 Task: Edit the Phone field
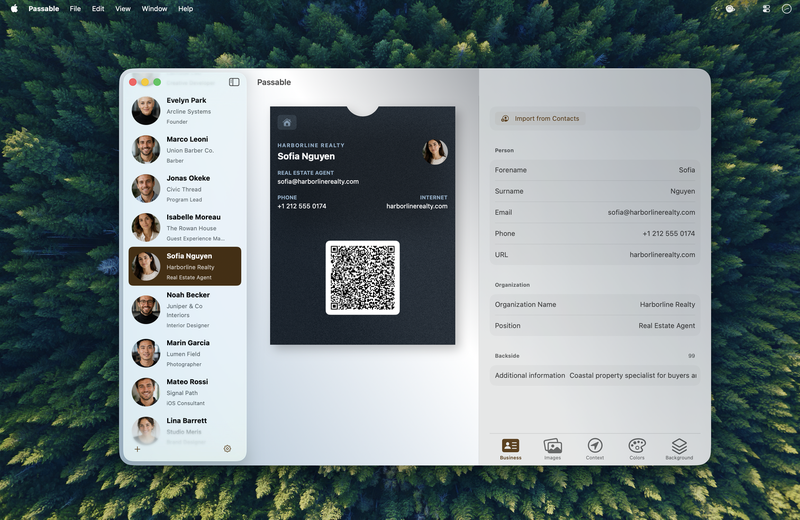pos(595,233)
